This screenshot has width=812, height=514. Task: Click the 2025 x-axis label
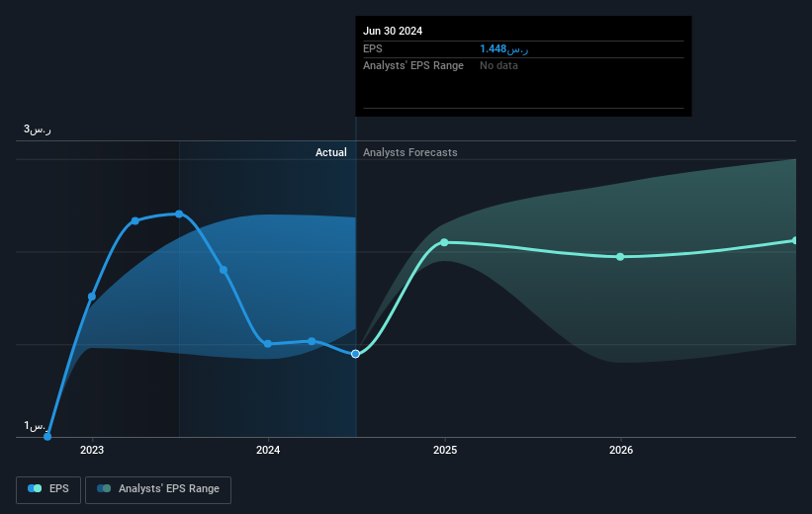(445, 451)
